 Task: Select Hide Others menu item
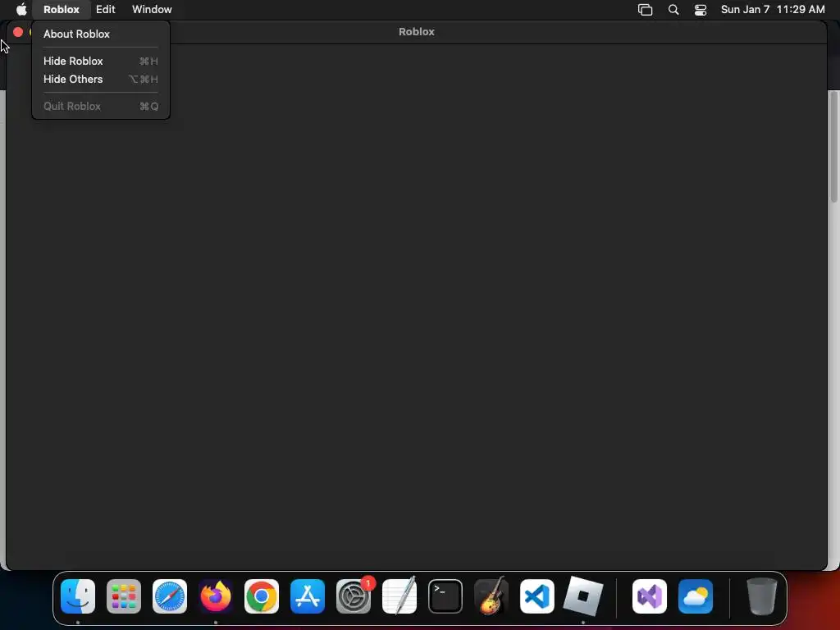pyautogui.click(x=101, y=80)
